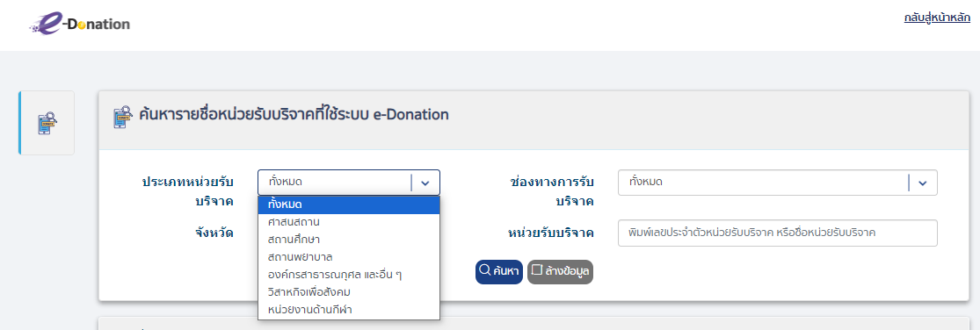Viewport: 980px width, 330px height.
Task: Choose ศาสนสถาน from the list
Action: [349, 221]
